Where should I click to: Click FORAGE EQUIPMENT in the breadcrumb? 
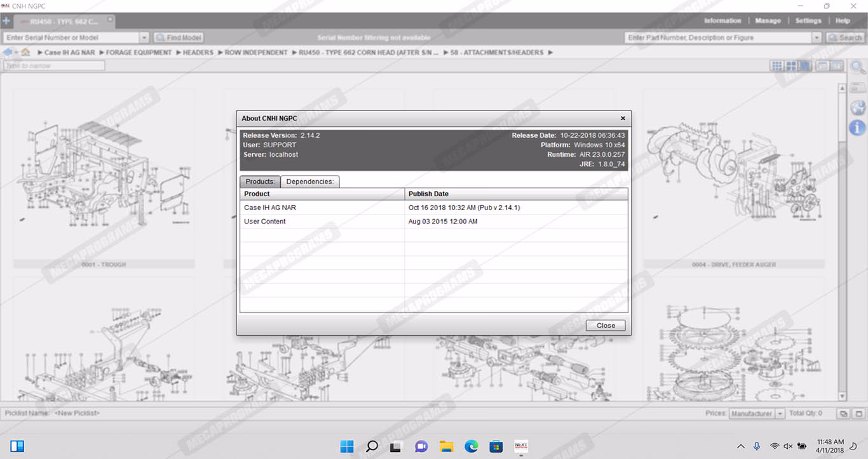pos(139,52)
